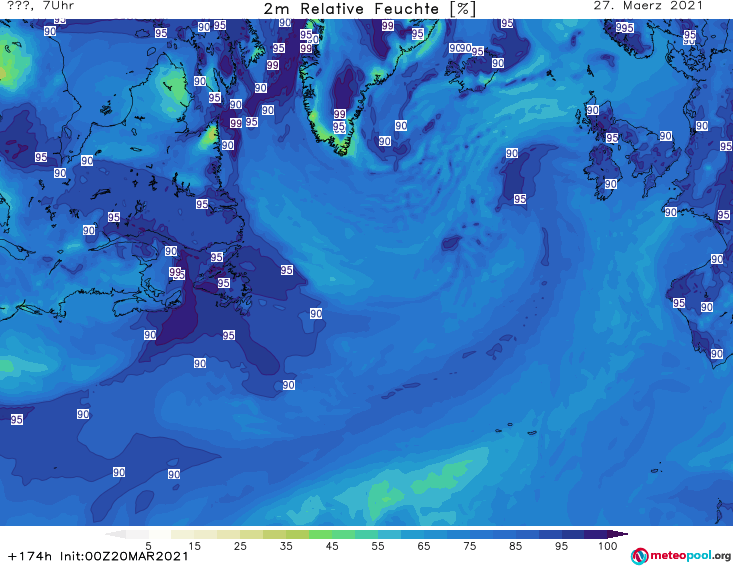Click the colorbar value label 15
This screenshot has width=733, height=566.
click(x=194, y=546)
